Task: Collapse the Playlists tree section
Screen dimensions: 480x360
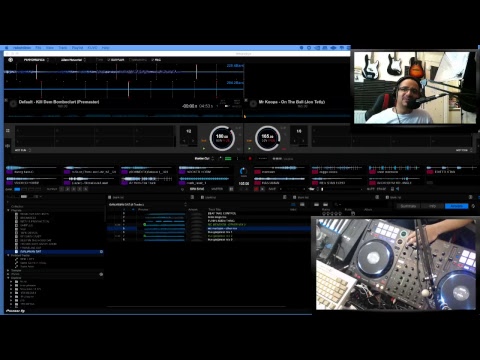Action: coord(8,210)
